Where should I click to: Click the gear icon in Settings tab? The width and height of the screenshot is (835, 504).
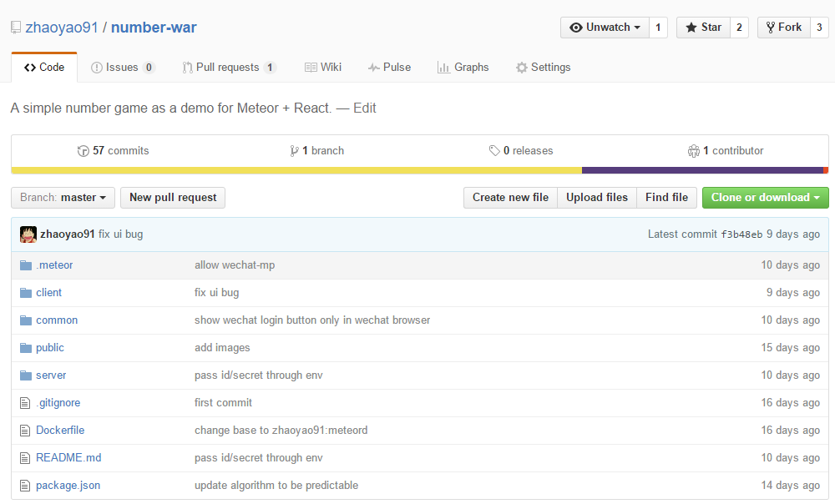(x=522, y=68)
